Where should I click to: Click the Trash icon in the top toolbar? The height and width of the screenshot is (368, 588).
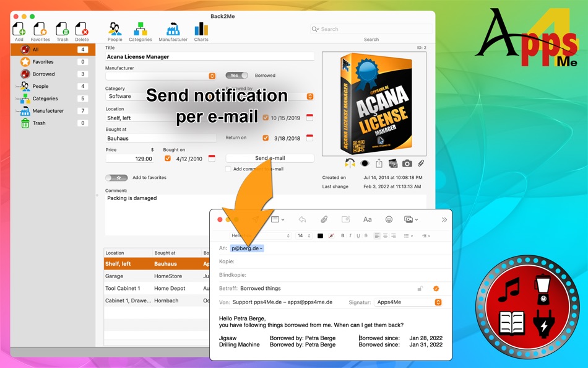[63, 29]
